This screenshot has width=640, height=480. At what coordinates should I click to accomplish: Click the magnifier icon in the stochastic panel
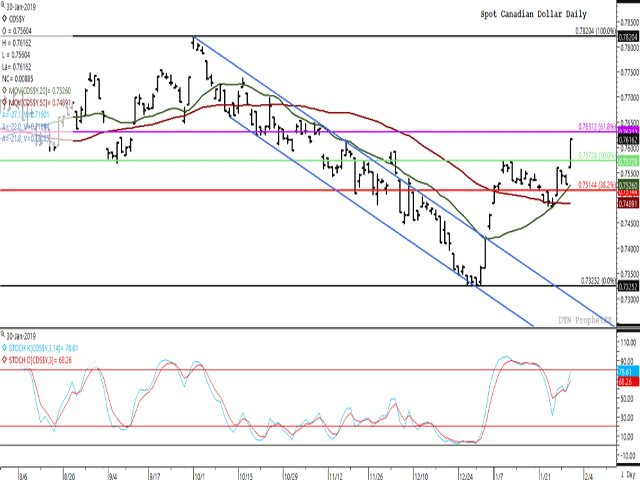coord(4,336)
